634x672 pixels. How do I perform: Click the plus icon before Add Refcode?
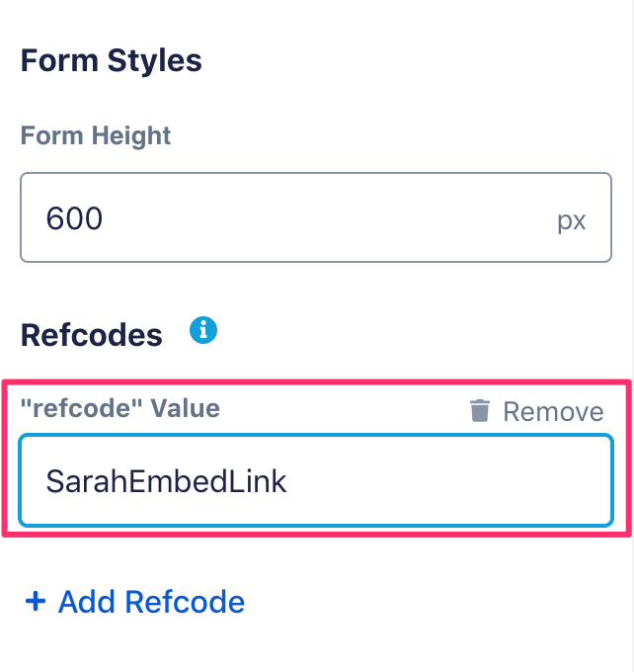pyautogui.click(x=36, y=601)
